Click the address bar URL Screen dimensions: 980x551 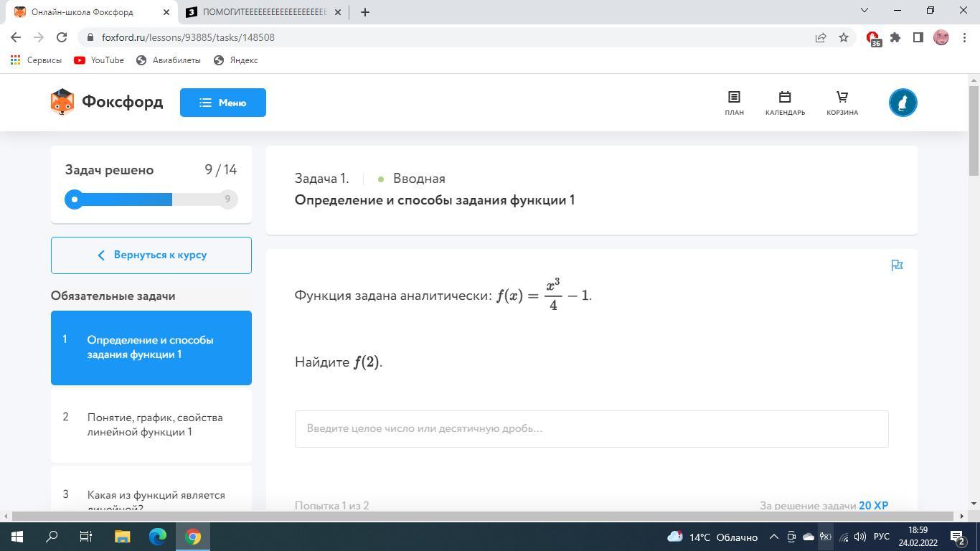coord(188,37)
